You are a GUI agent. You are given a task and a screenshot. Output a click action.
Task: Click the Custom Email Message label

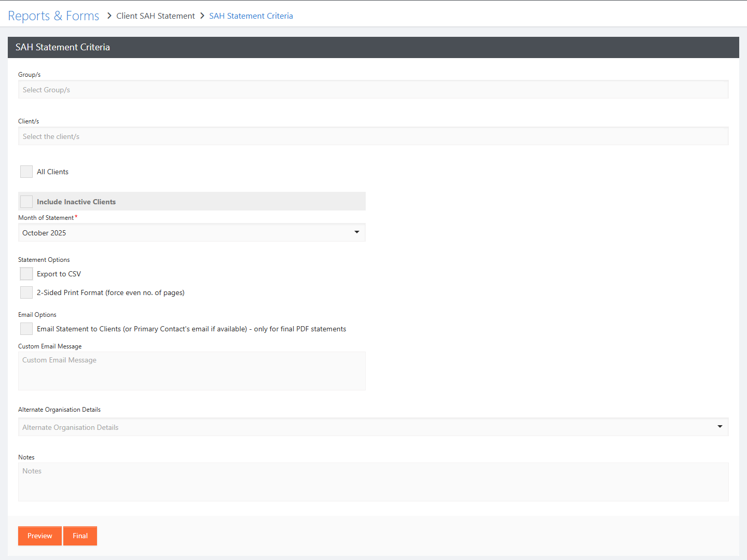click(50, 346)
